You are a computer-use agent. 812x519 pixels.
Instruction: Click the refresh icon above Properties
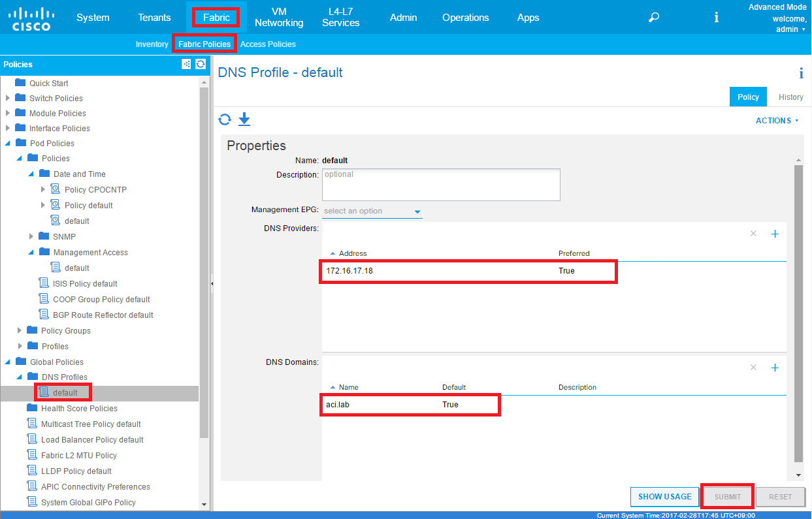click(225, 119)
